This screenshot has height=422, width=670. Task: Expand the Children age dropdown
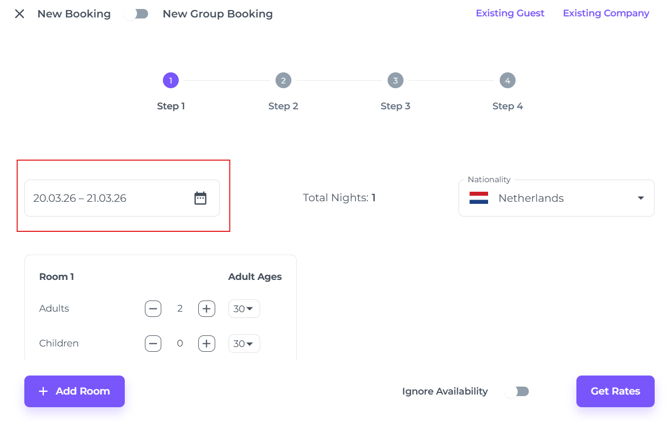click(243, 343)
